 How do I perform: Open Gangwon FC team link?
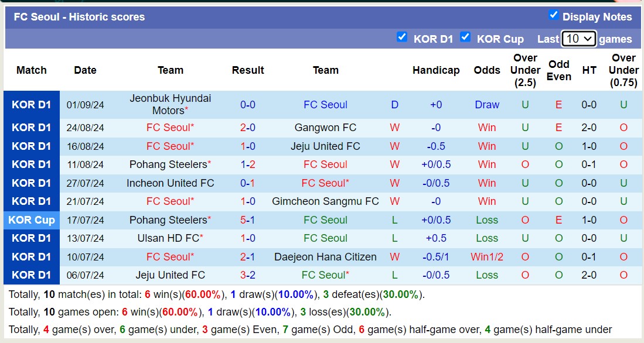click(x=325, y=127)
